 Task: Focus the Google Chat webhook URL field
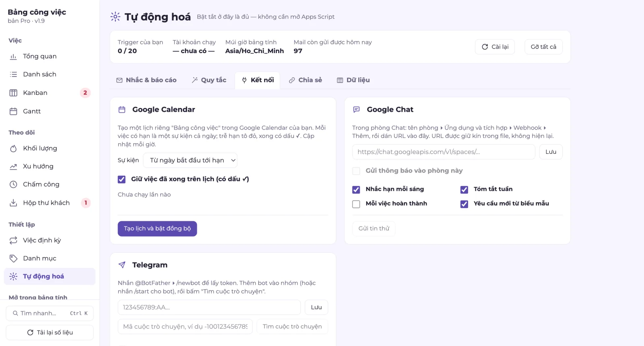pos(444,152)
